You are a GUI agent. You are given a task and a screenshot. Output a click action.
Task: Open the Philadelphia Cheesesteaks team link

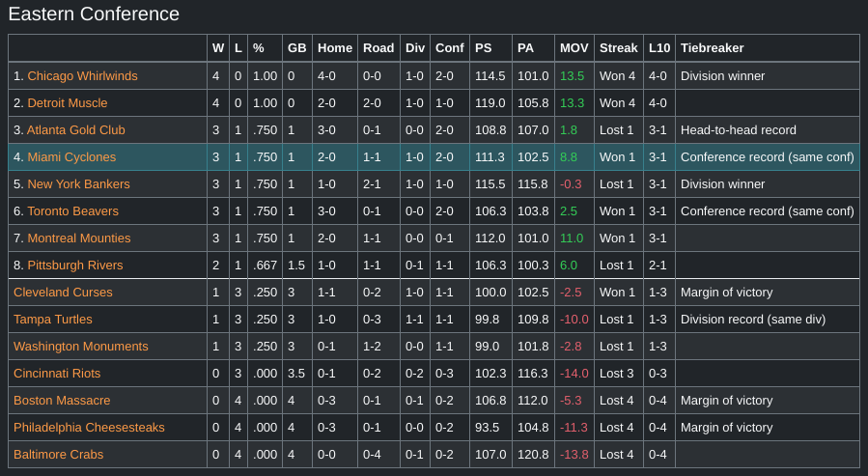point(89,428)
